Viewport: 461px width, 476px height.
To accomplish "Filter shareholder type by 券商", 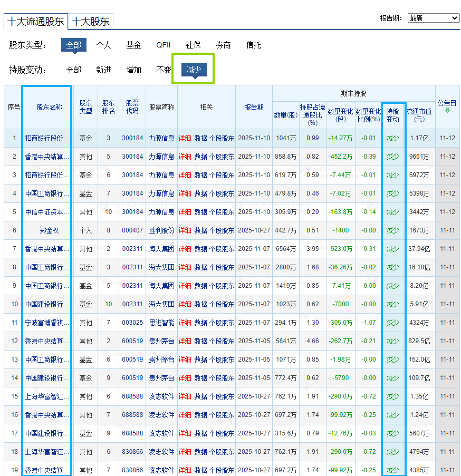I will coord(223,45).
